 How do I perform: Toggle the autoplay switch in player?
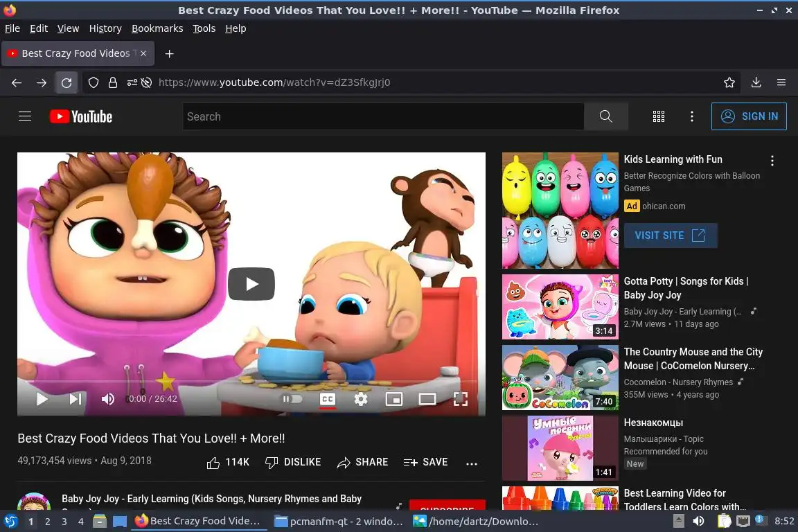coord(292,398)
